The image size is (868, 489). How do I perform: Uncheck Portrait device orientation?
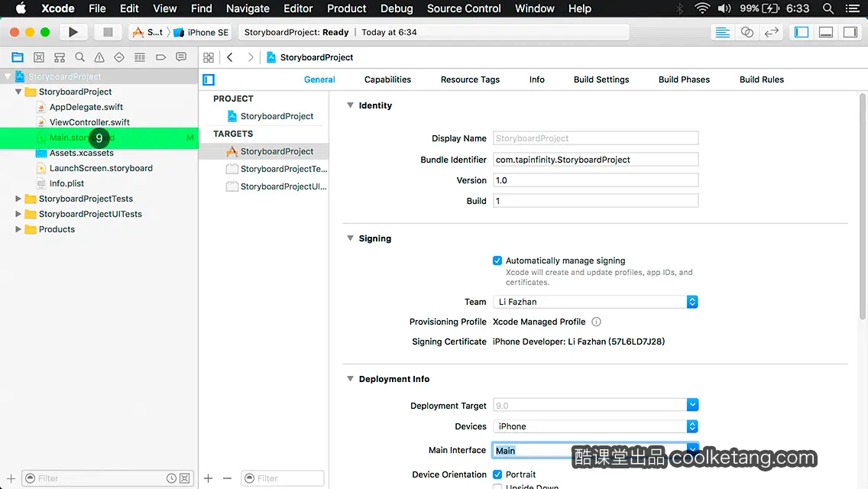(497, 474)
